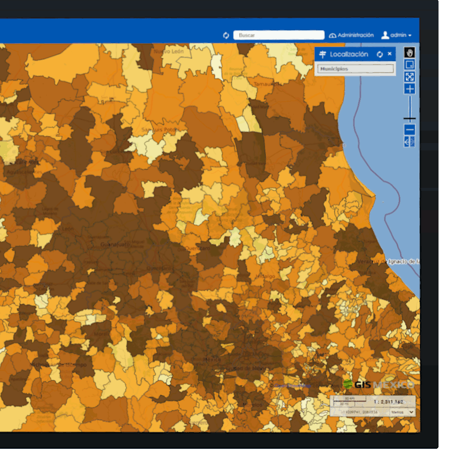Click the zoom out minus icon
The width and height of the screenshot is (476, 449).
410,128
